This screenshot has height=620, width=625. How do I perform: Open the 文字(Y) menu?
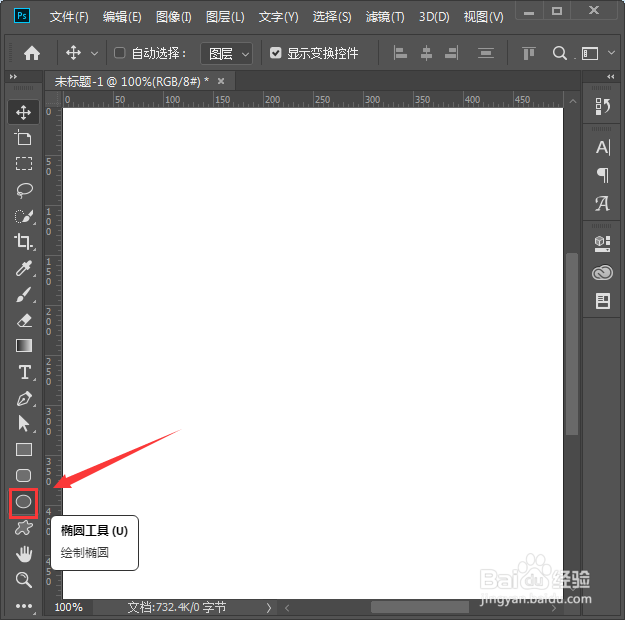pyautogui.click(x=278, y=17)
